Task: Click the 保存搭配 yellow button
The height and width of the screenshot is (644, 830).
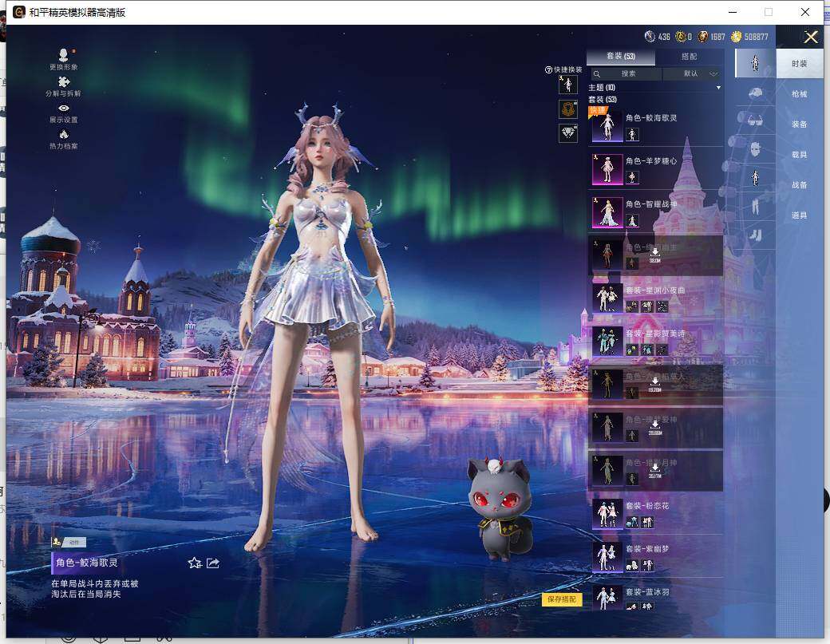Action: 562,599
